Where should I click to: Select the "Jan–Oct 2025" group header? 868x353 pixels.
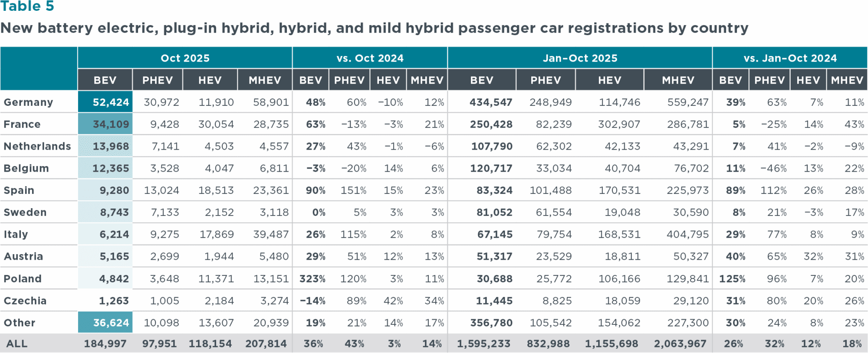(580, 58)
